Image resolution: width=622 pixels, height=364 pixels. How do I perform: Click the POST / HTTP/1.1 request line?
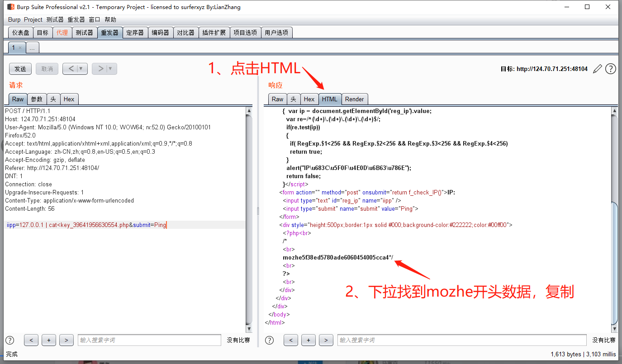click(x=28, y=111)
